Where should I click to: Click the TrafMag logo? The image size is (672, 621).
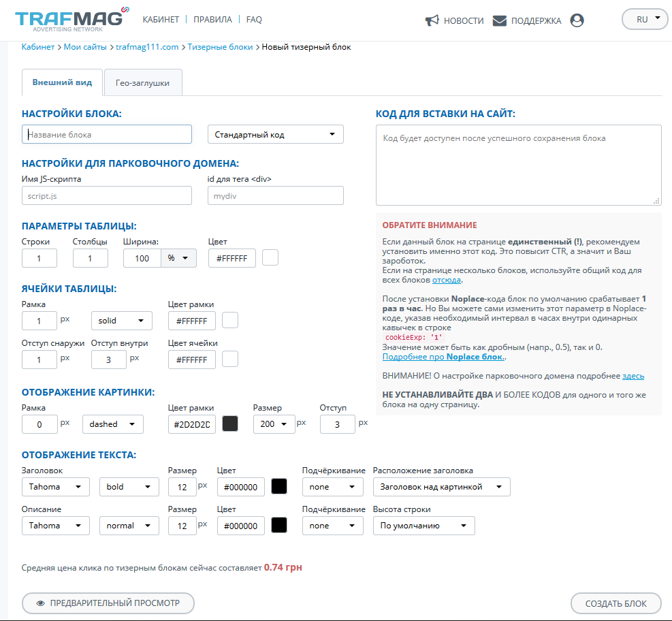point(69,19)
